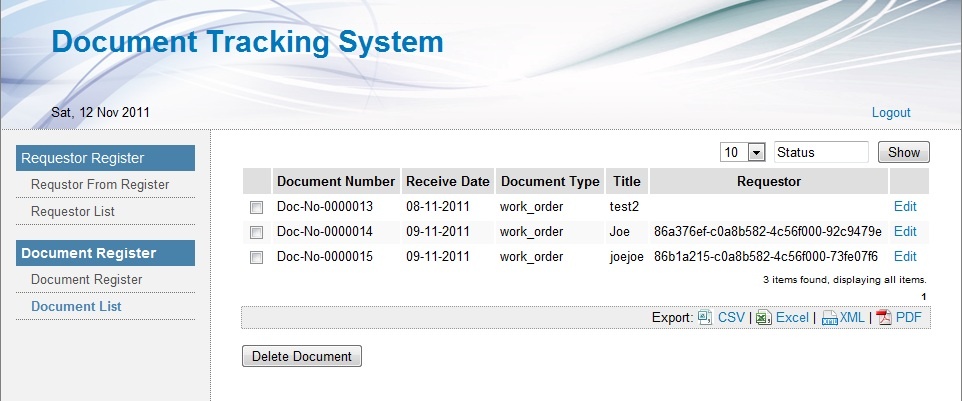962x401 pixels.
Task: Click the date Sat, 12 Nov 2011
Action: point(100,113)
